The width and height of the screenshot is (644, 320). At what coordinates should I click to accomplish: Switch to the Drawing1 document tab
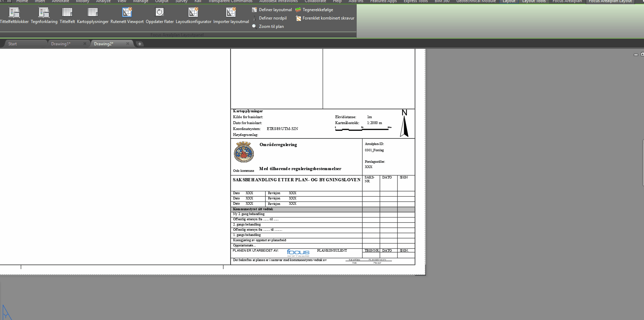61,44
